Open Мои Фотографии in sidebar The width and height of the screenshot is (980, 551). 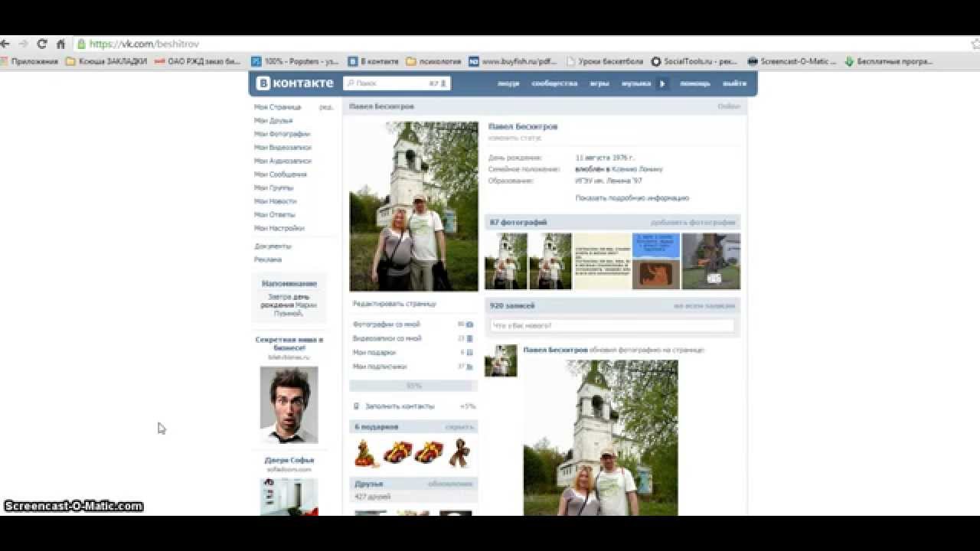tap(282, 134)
